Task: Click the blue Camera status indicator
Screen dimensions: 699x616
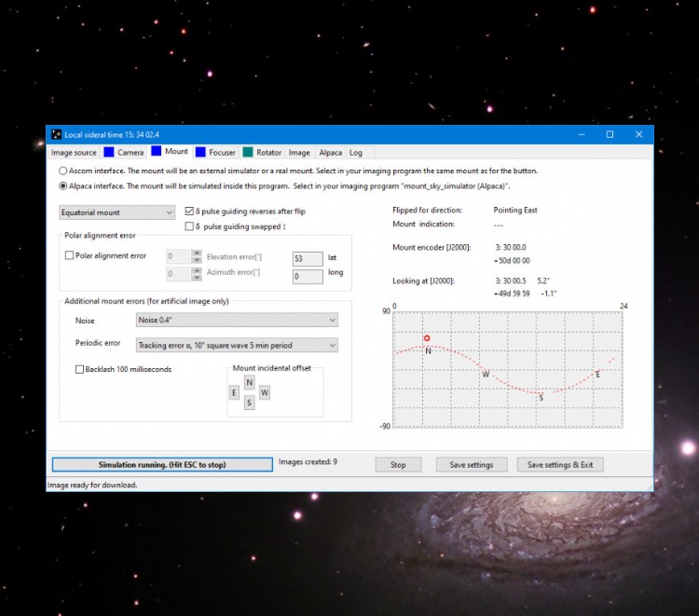Action: 109,152
